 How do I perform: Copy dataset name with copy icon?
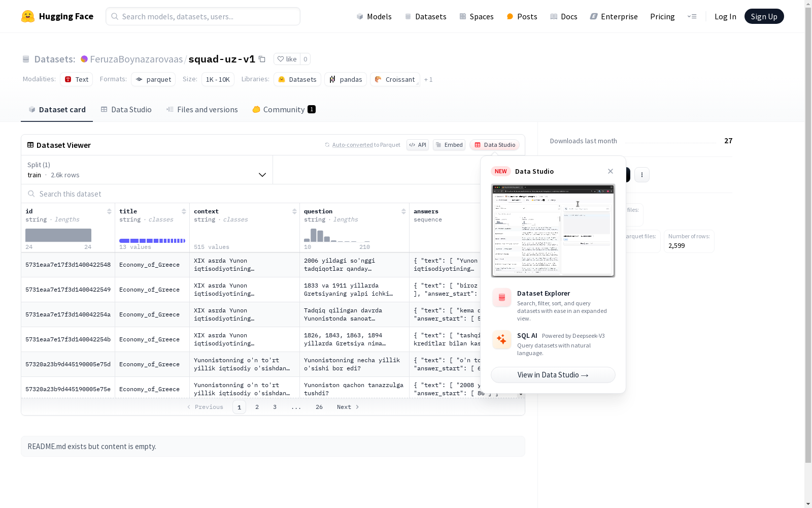262,59
